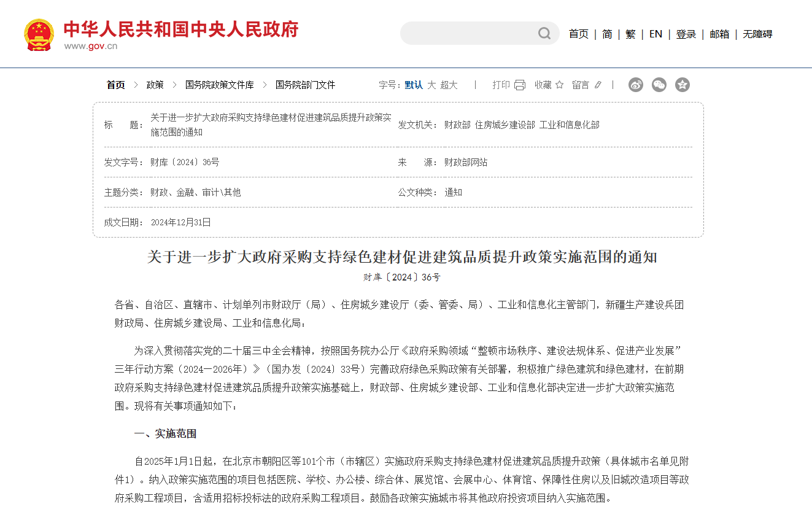Open 无障碍 accessibility mode

point(757,34)
